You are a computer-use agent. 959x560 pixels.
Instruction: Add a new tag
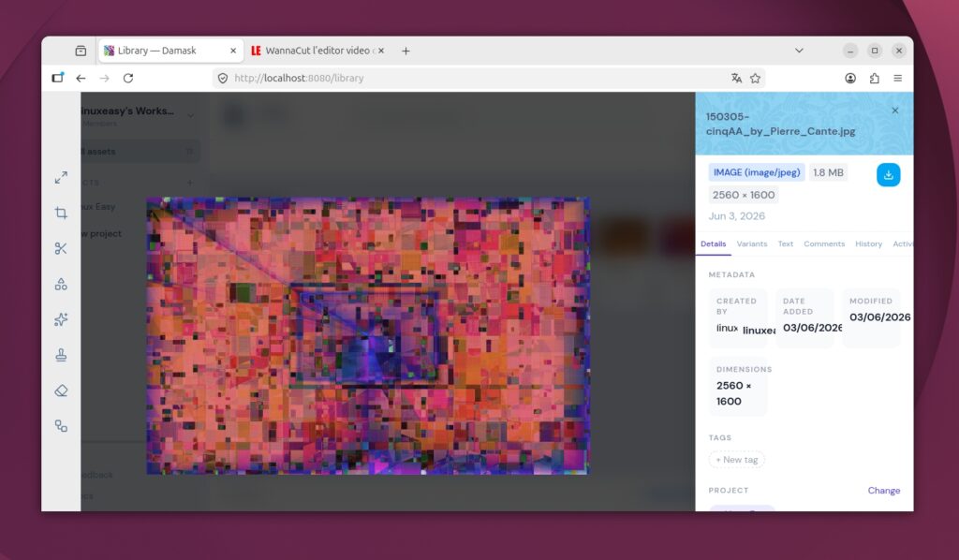pos(736,460)
